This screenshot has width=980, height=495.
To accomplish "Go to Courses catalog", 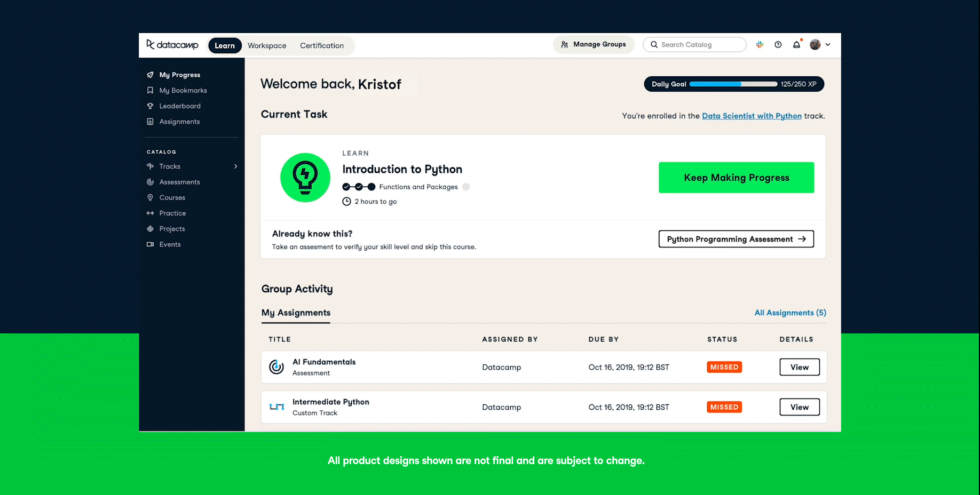I will 172,197.
